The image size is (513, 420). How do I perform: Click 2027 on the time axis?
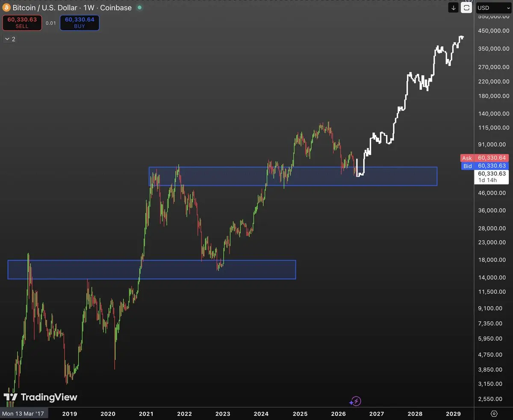(x=377, y=414)
